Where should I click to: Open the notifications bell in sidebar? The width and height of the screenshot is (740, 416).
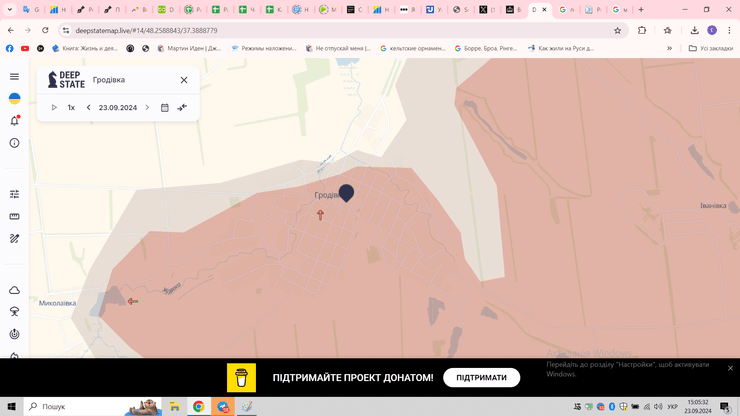tap(14, 121)
